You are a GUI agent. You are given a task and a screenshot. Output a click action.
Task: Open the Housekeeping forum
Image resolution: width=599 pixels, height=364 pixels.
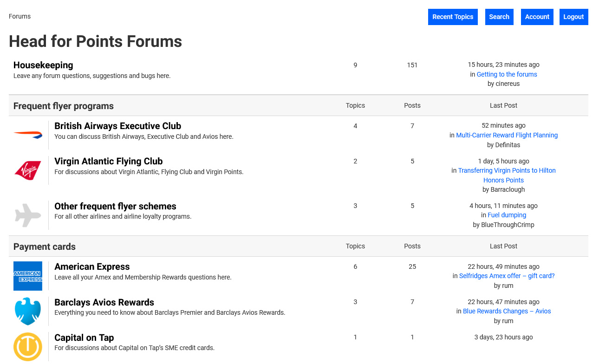(43, 65)
